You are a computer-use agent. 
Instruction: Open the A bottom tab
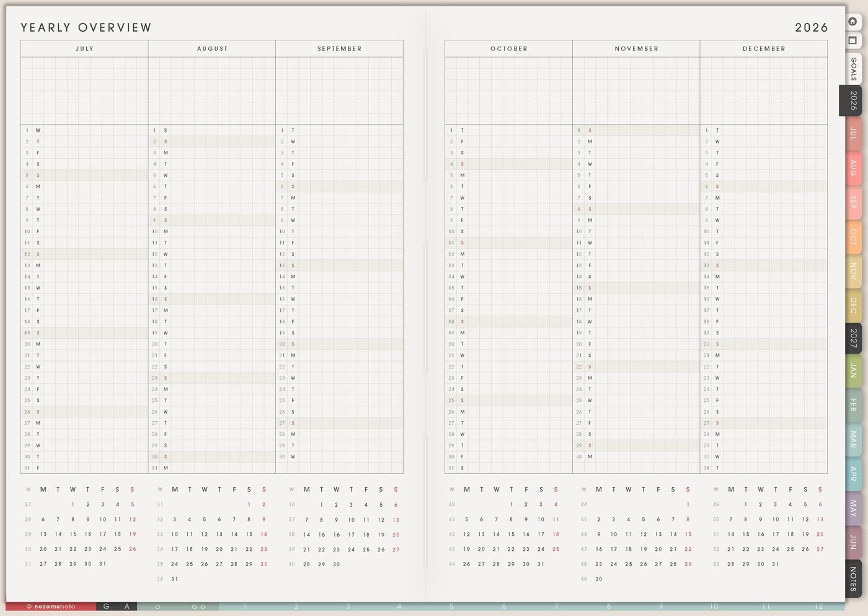pyautogui.click(x=127, y=606)
